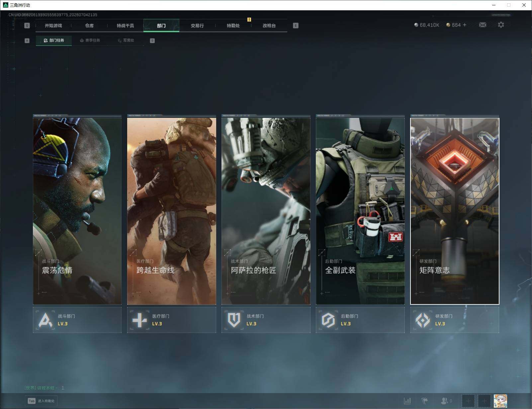Screen dimensions: 532x409
Task: Click the tactical department shield badge
Action: pyautogui.click(x=266, y=320)
